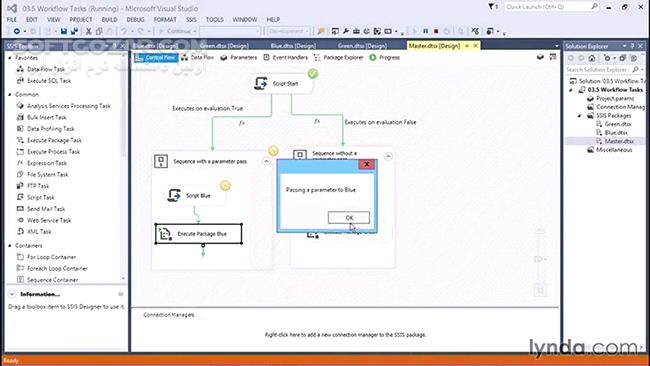Collapse the Sequence without a parameter container
The width and height of the screenshot is (650, 366).
[x=388, y=157]
